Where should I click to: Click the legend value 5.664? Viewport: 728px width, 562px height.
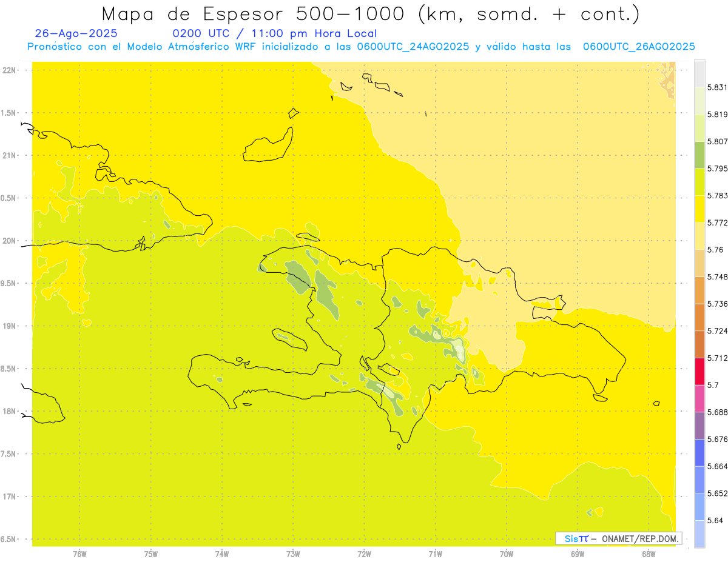point(717,466)
